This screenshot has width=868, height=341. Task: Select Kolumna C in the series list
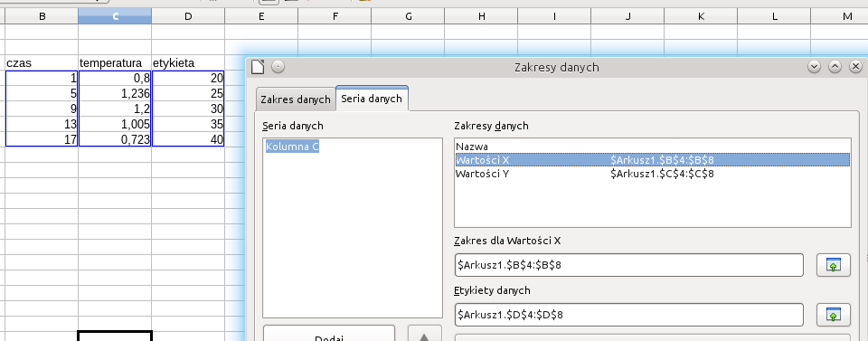[292, 147]
